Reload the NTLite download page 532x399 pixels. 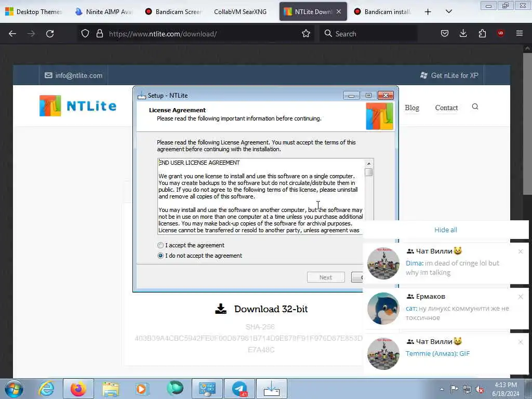coord(50,34)
